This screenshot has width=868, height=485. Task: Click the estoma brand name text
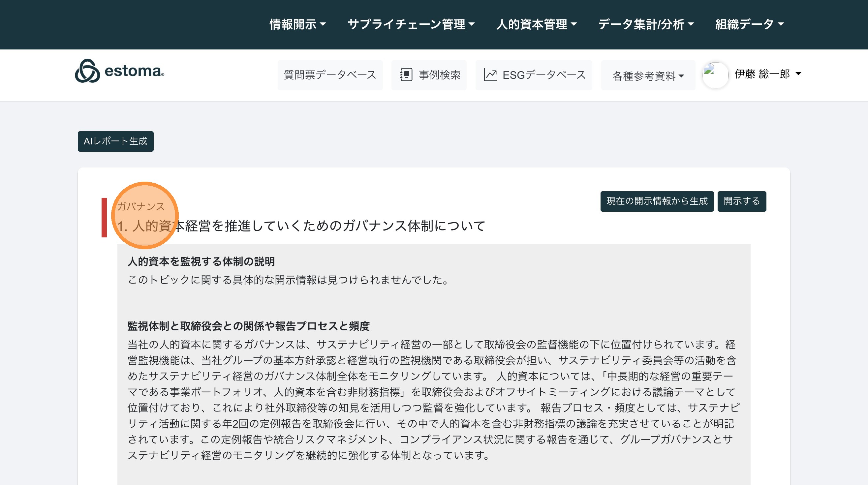(134, 71)
